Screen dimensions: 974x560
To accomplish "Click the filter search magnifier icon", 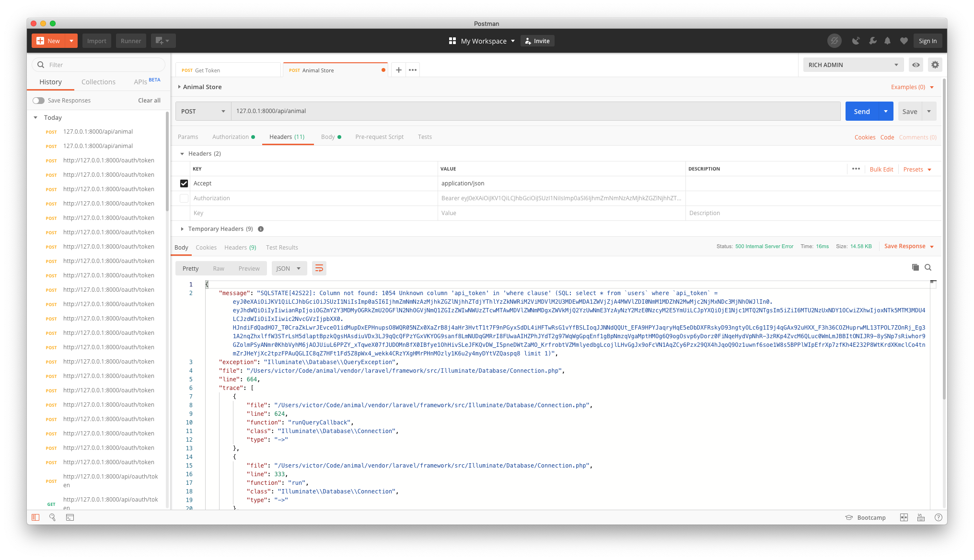I will point(41,65).
